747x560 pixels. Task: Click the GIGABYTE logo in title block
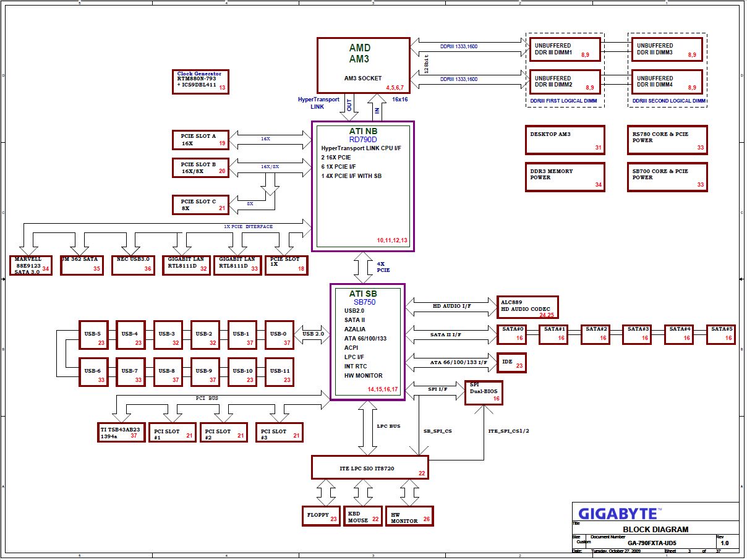click(x=620, y=513)
